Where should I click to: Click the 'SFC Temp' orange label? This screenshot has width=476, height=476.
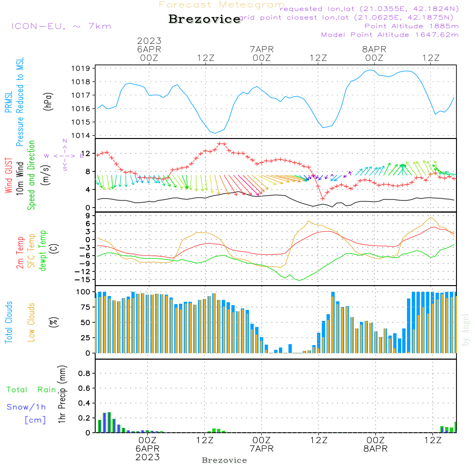click(31, 251)
